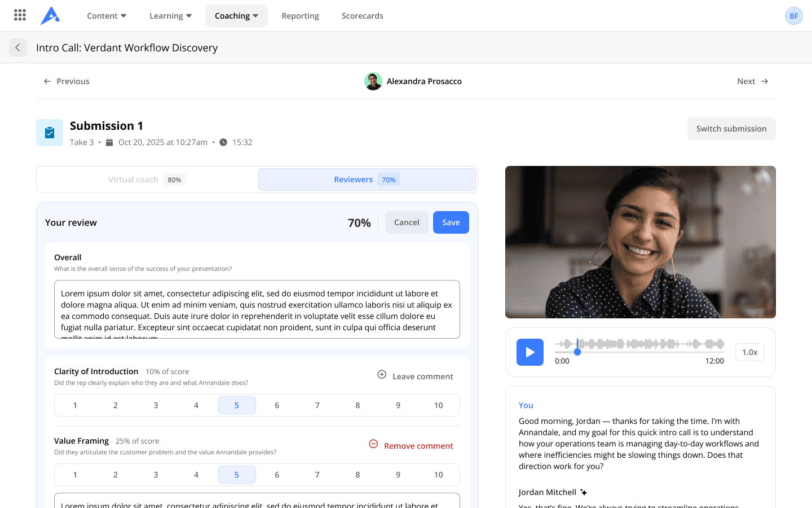Rate Clarity of Introduction as 5
Viewport: 812px width, 508px height.
[237, 405]
